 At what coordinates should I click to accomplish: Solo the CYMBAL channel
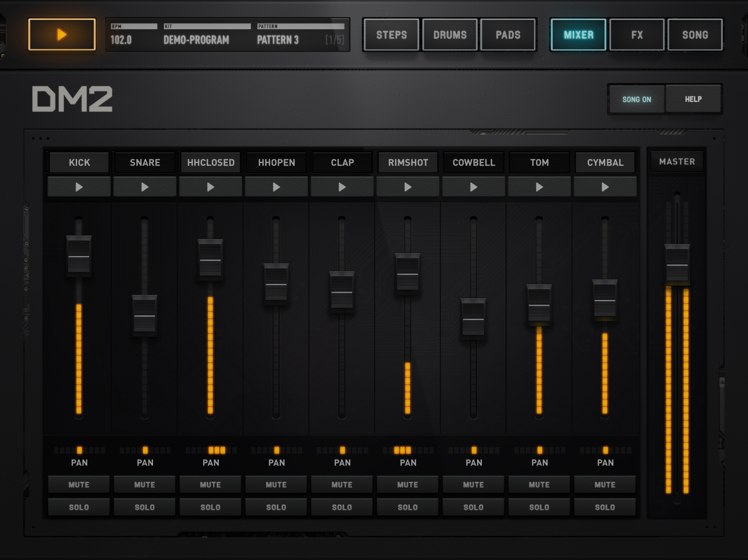[605, 507]
